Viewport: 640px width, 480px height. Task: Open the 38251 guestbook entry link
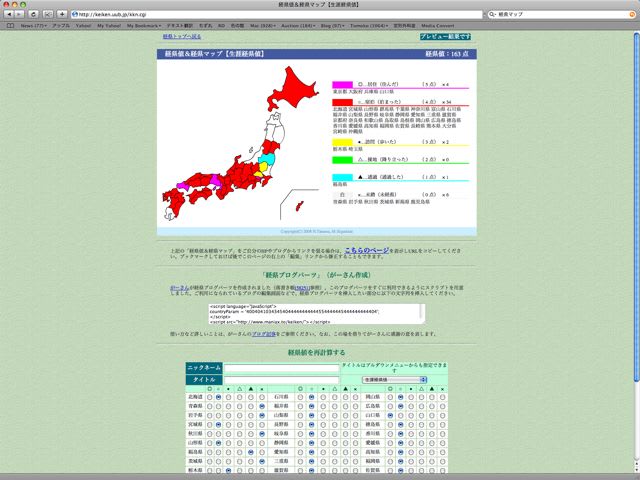point(302,288)
